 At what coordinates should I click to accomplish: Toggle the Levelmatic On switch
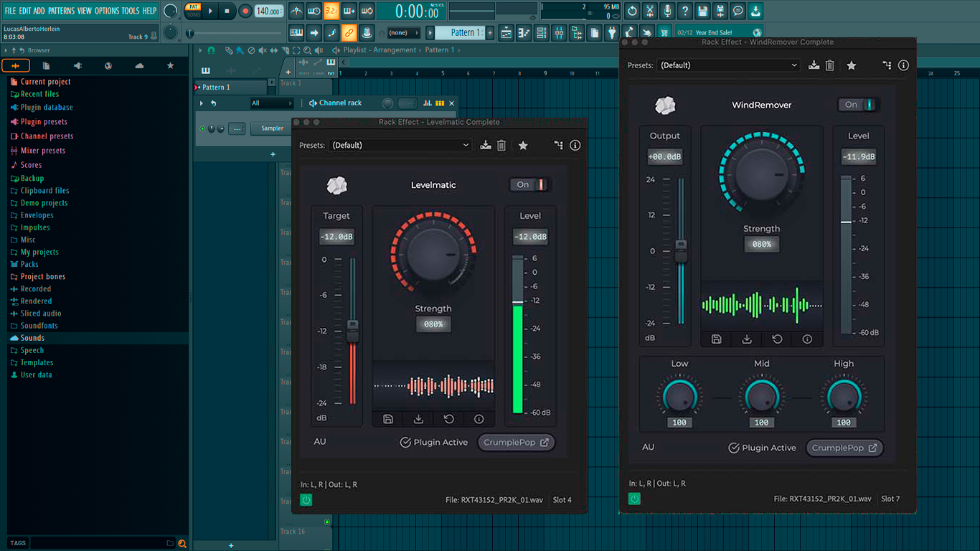click(531, 184)
